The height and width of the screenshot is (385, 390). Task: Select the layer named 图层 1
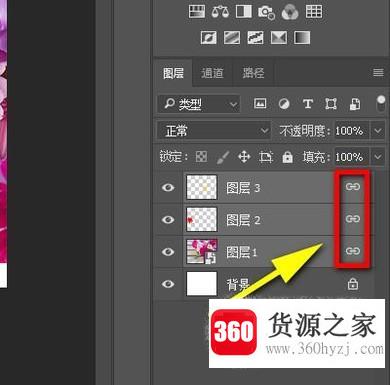(x=242, y=252)
